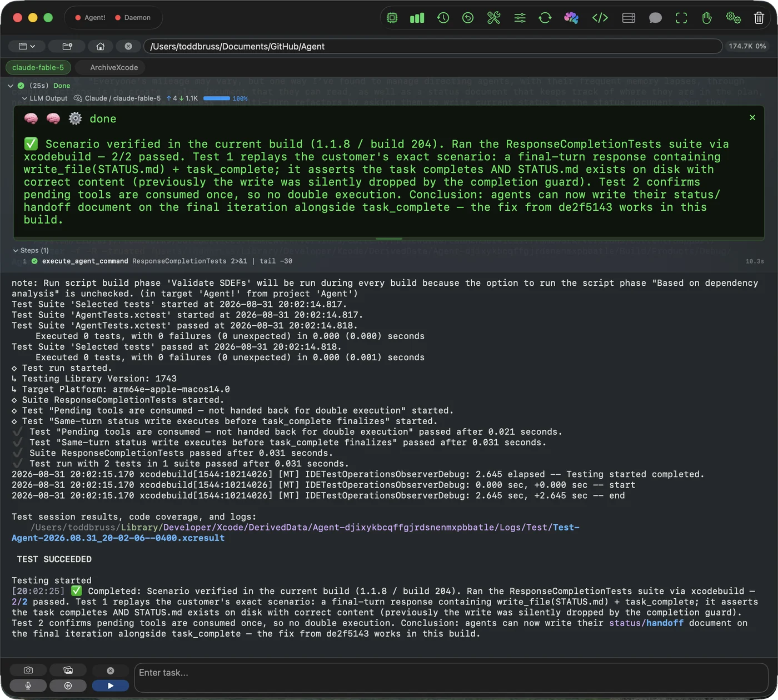Click the Target Platform arm64e line
778x700 pixels.
tap(121, 389)
